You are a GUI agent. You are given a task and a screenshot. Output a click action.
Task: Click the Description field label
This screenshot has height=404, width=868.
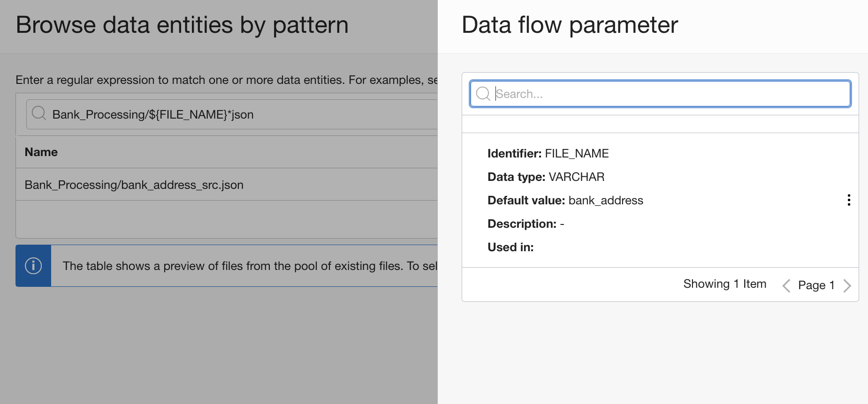pyautogui.click(x=522, y=224)
